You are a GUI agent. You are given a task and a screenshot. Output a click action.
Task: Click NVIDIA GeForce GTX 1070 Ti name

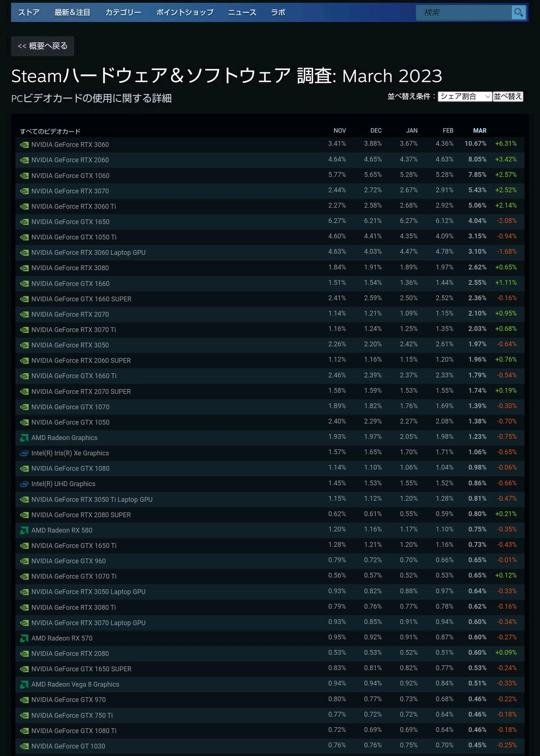pyautogui.click(x=74, y=577)
